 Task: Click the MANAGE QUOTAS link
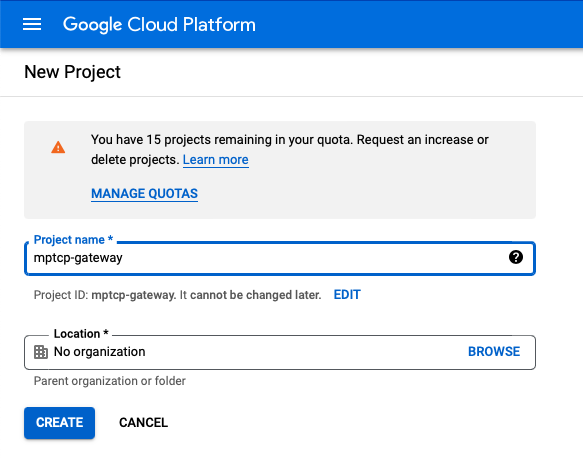click(144, 193)
